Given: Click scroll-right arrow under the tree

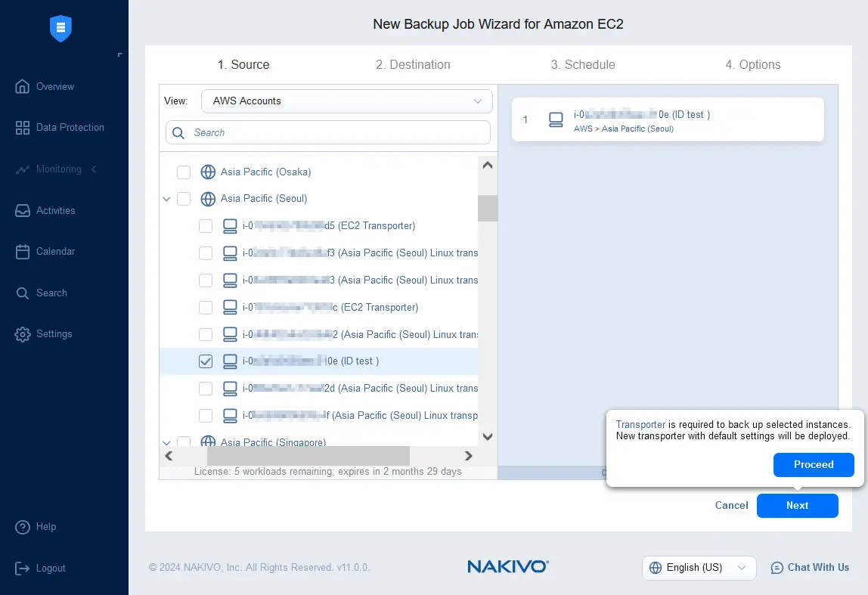Looking at the screenshot, I should [469, 456].
